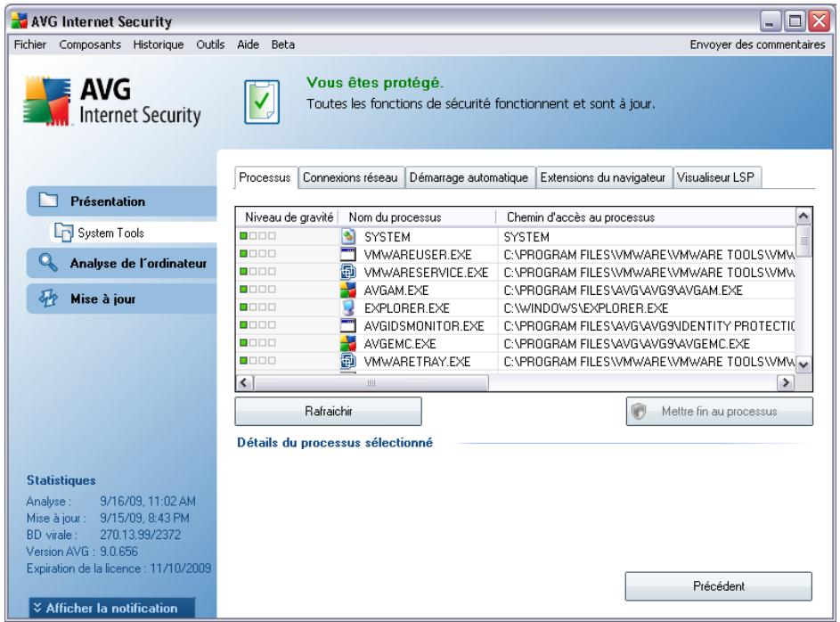Click the SYSTEM process icon

[x=348, y=236]
